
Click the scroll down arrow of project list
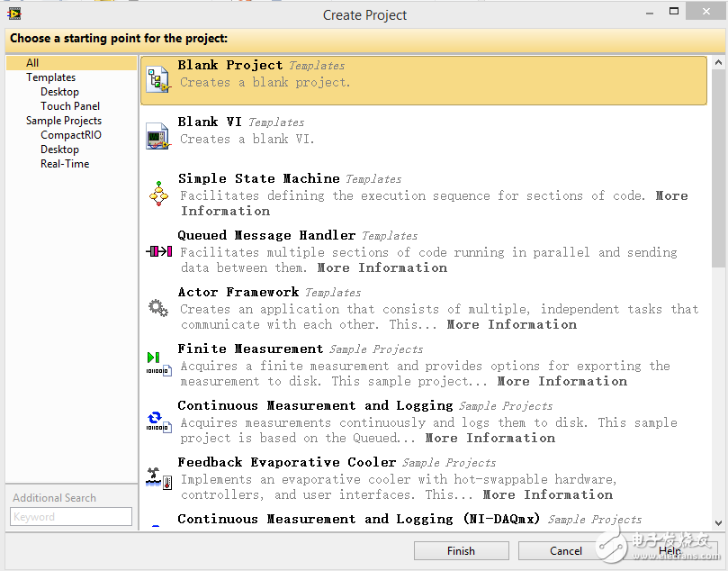[717, 521]
